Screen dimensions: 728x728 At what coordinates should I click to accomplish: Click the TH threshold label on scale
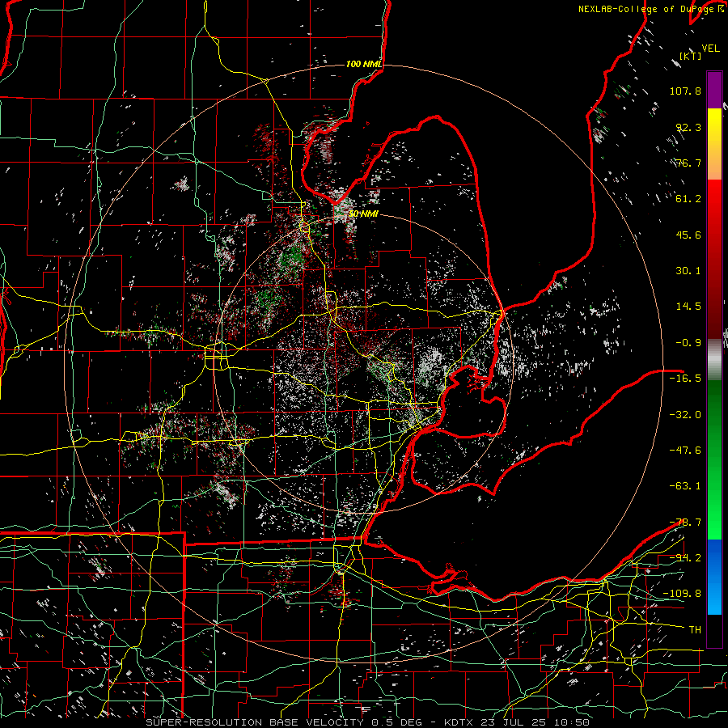click(x=695, y=630)
